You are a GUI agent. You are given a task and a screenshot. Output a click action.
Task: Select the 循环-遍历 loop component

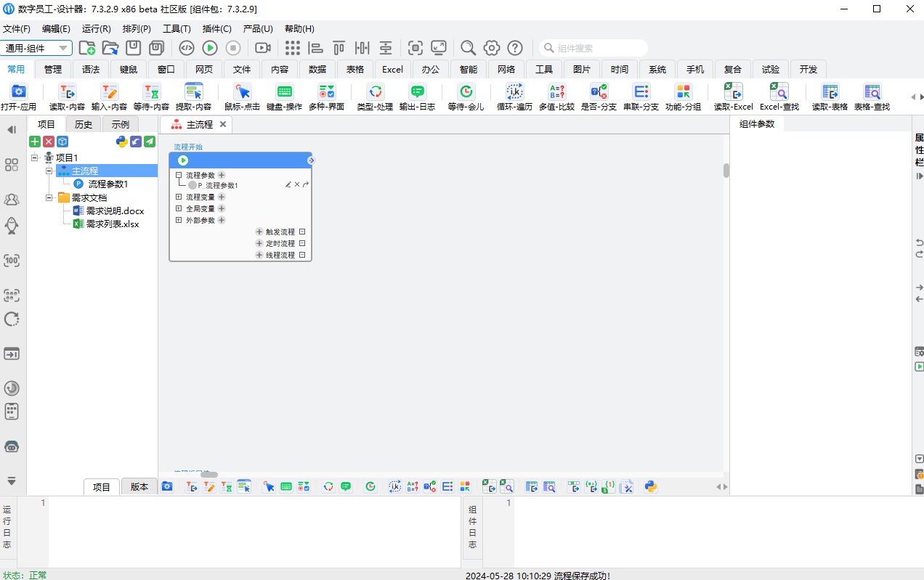click(514, 92)
